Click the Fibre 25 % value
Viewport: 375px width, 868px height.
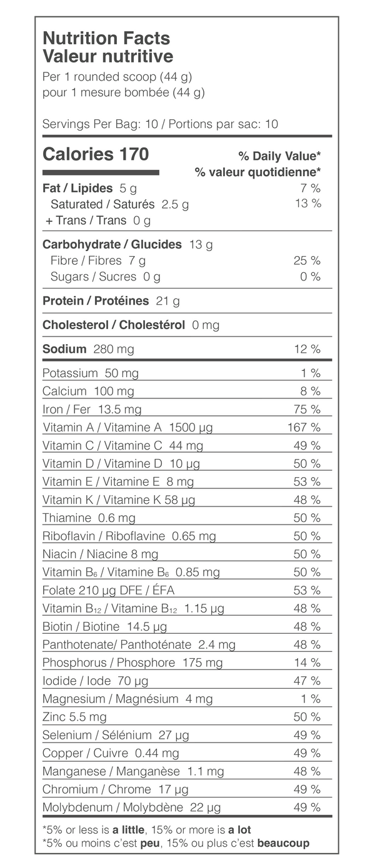(x=307, y=260)
